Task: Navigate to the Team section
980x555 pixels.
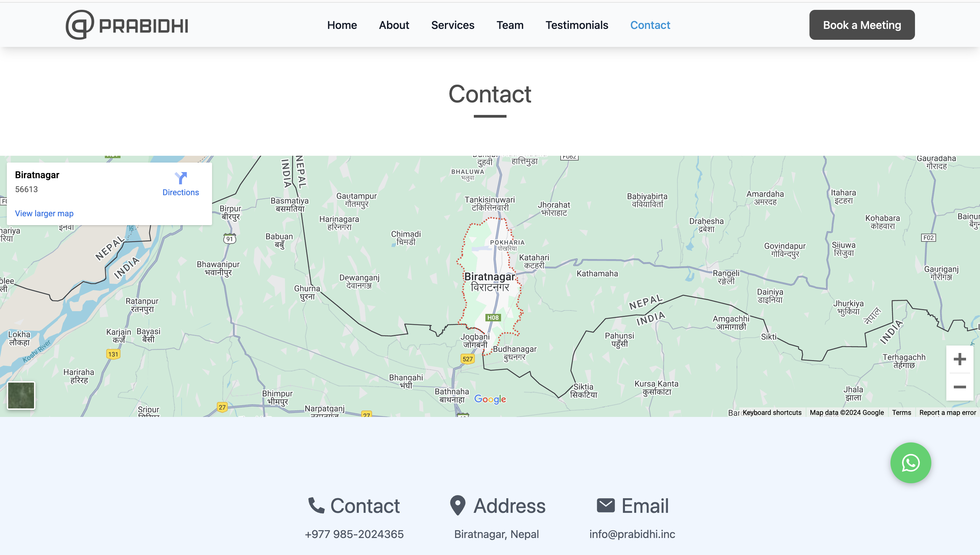Action: [510, 25]
